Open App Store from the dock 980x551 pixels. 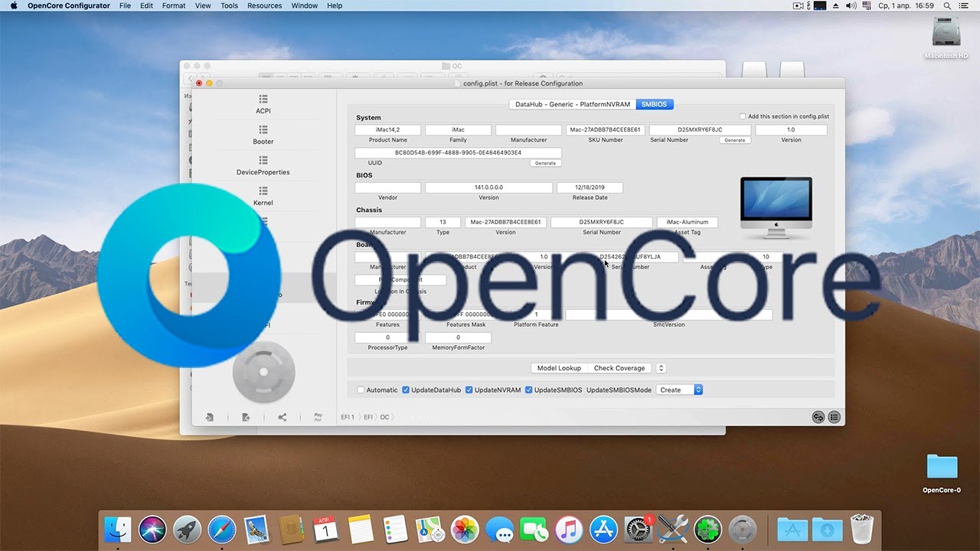pyautogui.click(x=603, y=529)
